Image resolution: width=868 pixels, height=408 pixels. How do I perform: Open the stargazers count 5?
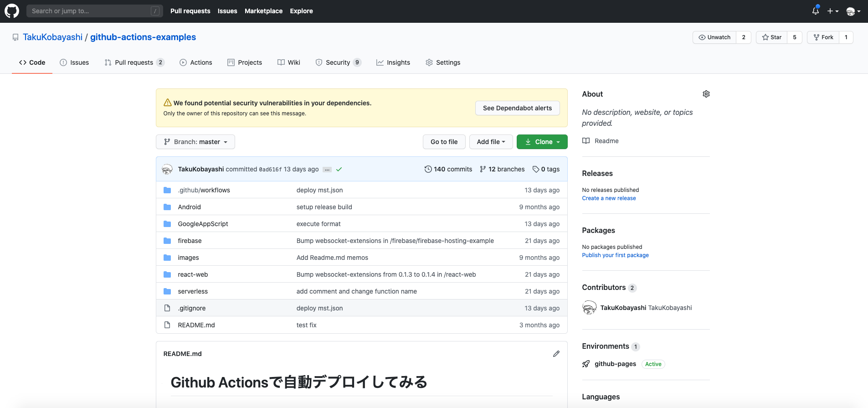click(x=795, y=37)
